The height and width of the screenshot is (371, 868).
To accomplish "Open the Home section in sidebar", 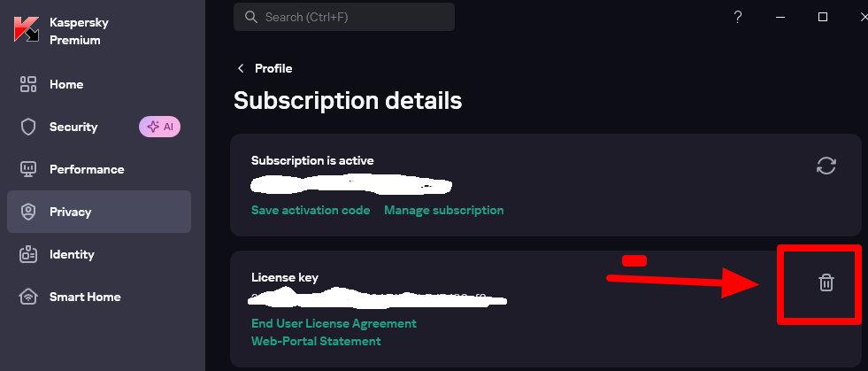I will tap(66, 84).
